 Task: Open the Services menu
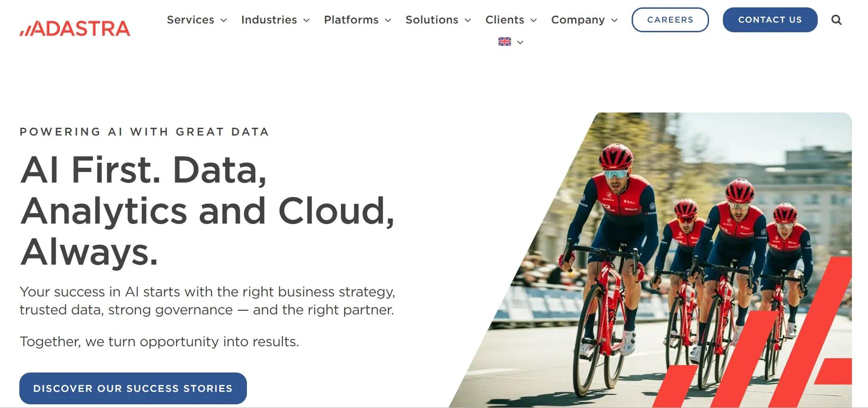(190, 20)
